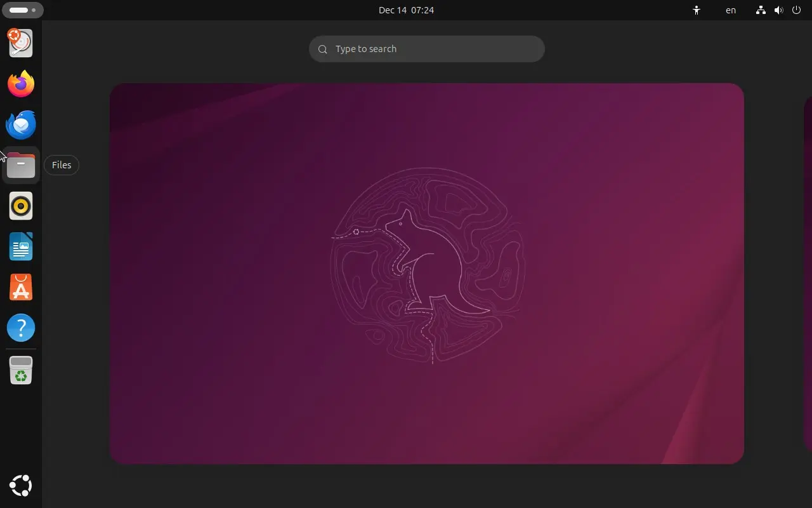Focus the 'Type to search' field
This screenshot has width=812, height=508.
(x=426, y=49)
